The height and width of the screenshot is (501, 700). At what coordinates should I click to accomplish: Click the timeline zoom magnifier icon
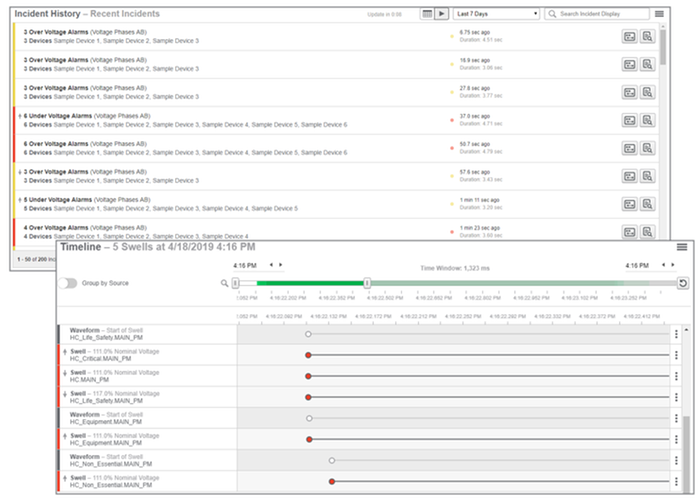[224, 283]
